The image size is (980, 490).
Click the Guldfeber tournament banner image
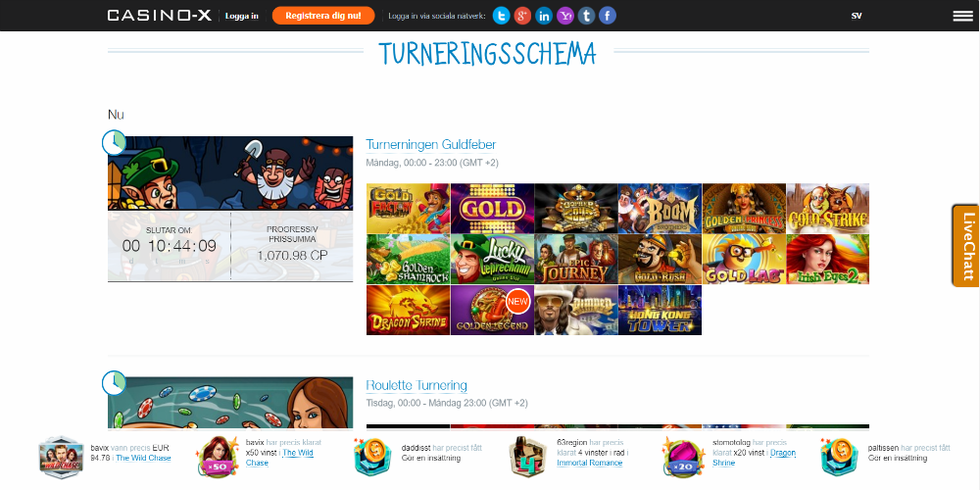click(230, 173)
